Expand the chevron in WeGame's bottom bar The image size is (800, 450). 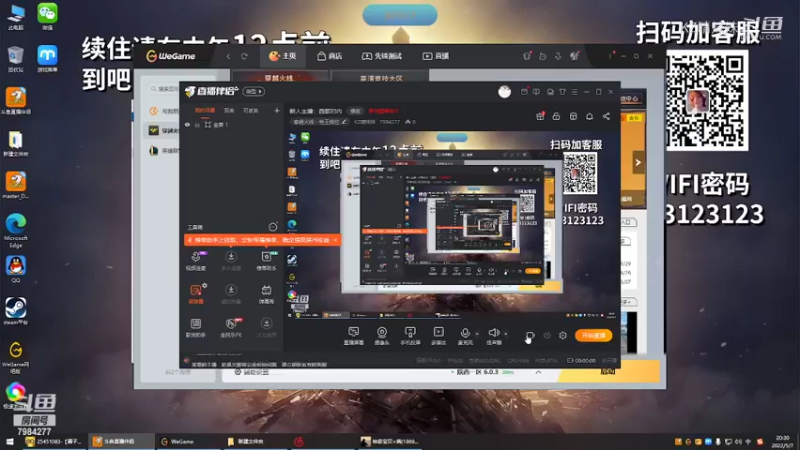tap(538, 372)
